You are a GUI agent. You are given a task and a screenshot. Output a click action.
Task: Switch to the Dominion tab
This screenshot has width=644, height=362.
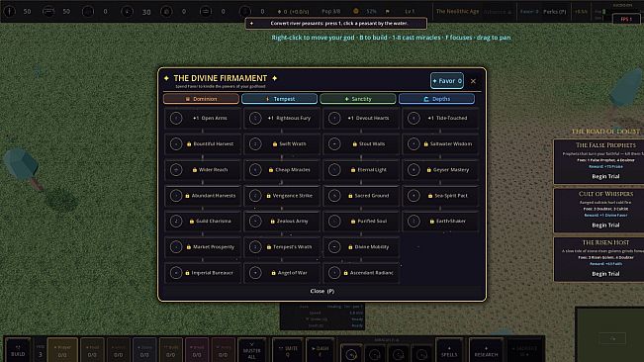click(x=201, y=99)
